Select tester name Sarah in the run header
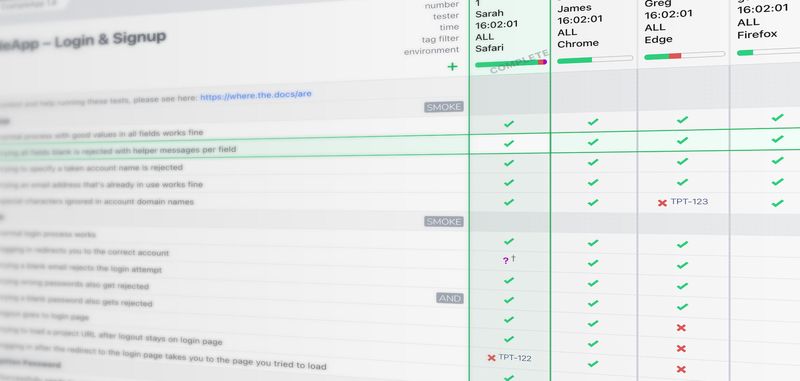Image resolution: width=800 pixels, height=381 pixels. point(489,14)
